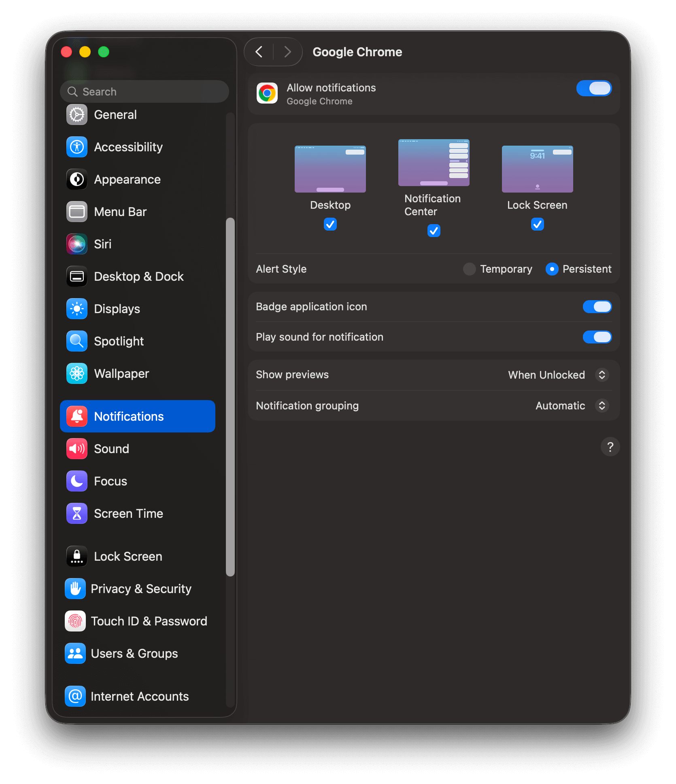Click the Google Chrome app icon
Viewport: 676px width, 784px height.
click(x=267, y=93)
